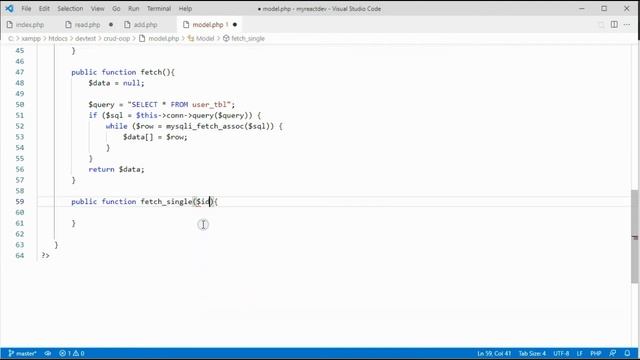Click Ln 59, Col 41 cursor position

[x=494, y=353]
